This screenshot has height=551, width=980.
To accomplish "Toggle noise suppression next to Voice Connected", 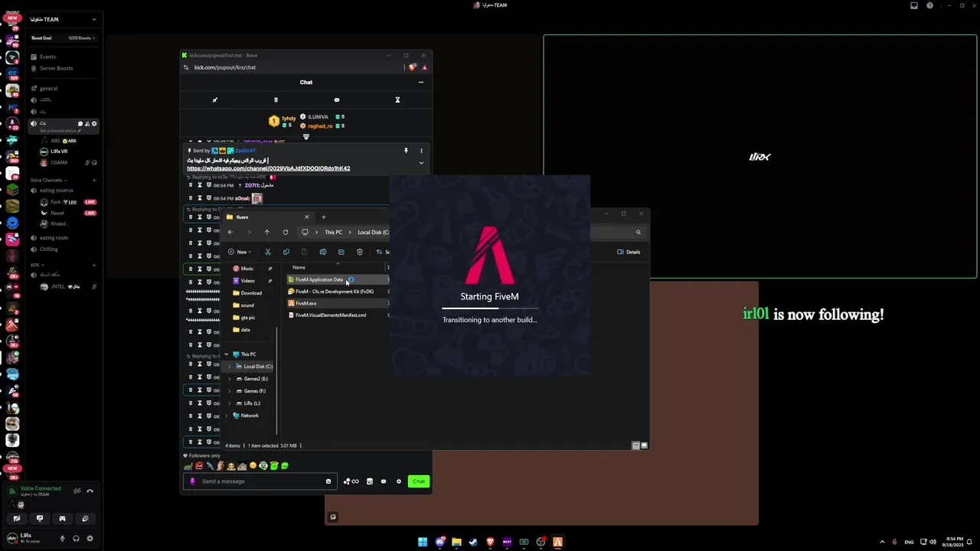I will pyautogui.click(x=77, y=491).
